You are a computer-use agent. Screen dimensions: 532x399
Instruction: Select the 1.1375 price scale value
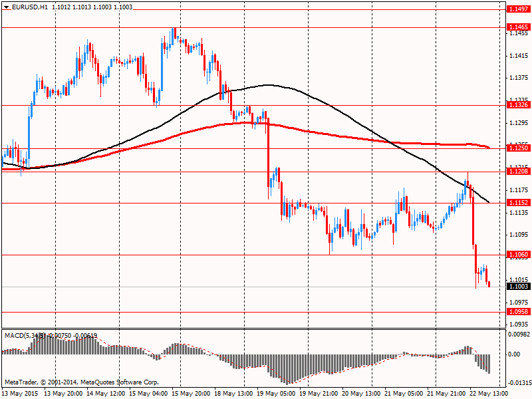[519, 78]
